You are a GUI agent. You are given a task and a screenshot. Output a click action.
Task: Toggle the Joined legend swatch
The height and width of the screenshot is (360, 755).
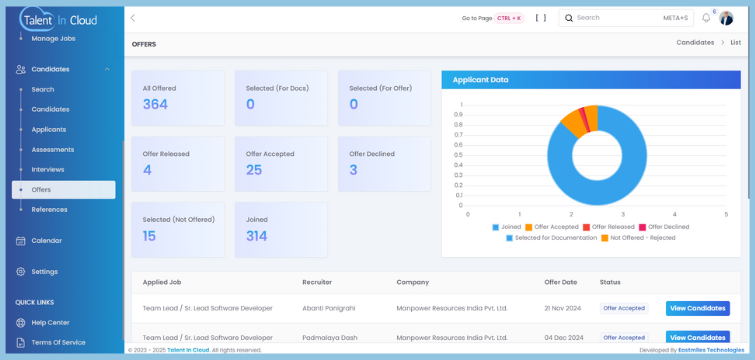pyautogui.click(x=495, y=227)
